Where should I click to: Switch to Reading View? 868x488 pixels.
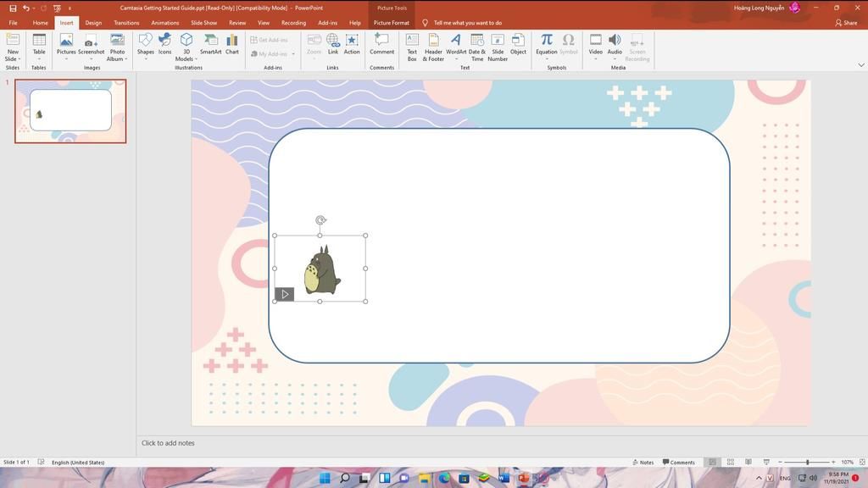[x=748, y=462]
